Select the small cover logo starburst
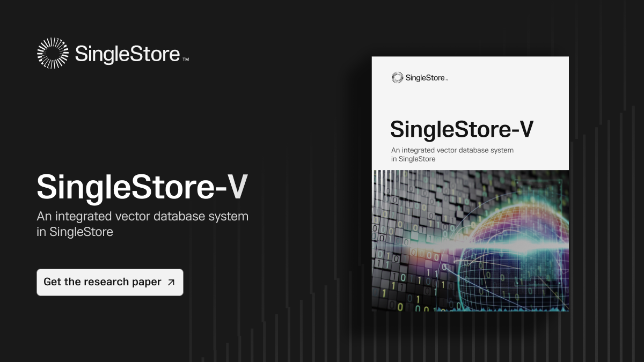Image resolution: width=644 pixels, height=362 pixels. coord(398,77)
